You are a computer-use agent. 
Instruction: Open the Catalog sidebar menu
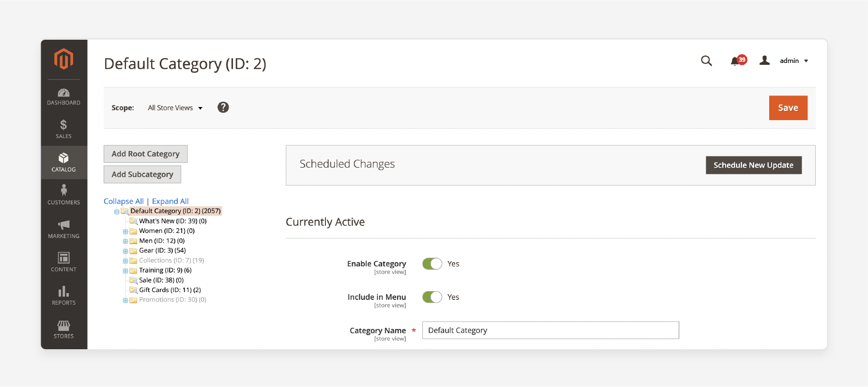(x=63, y=163)
